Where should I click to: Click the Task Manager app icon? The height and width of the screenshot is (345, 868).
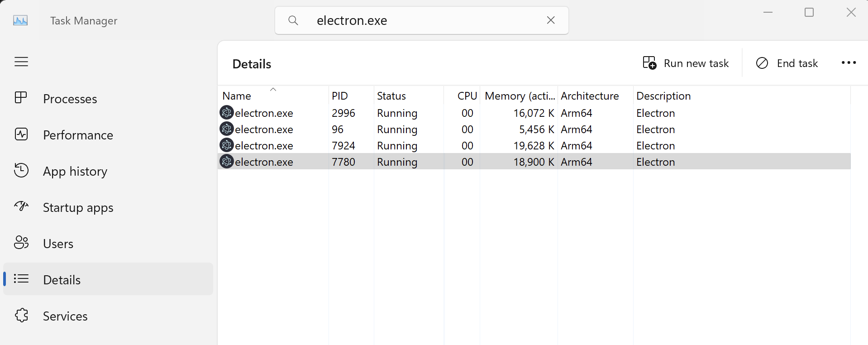pos(20,20)
